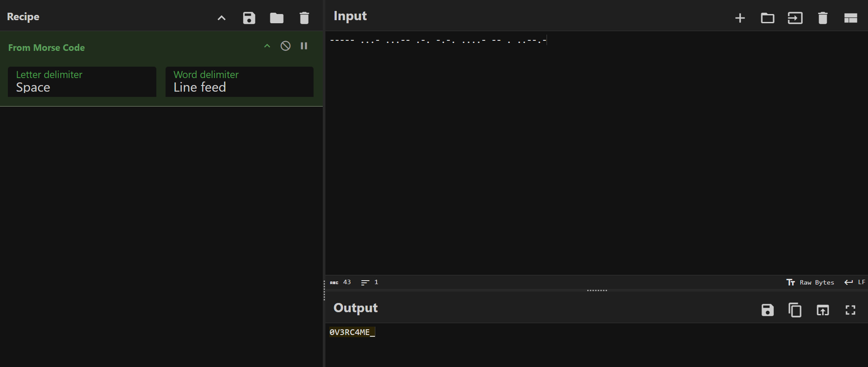Save output to file

[x=768, y=310]
